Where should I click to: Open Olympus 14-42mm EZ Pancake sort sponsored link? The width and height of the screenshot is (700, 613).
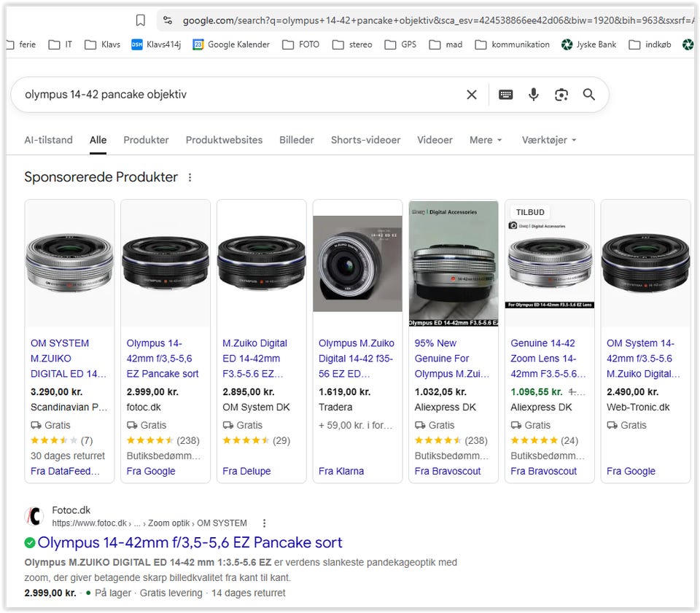point(163,359)
